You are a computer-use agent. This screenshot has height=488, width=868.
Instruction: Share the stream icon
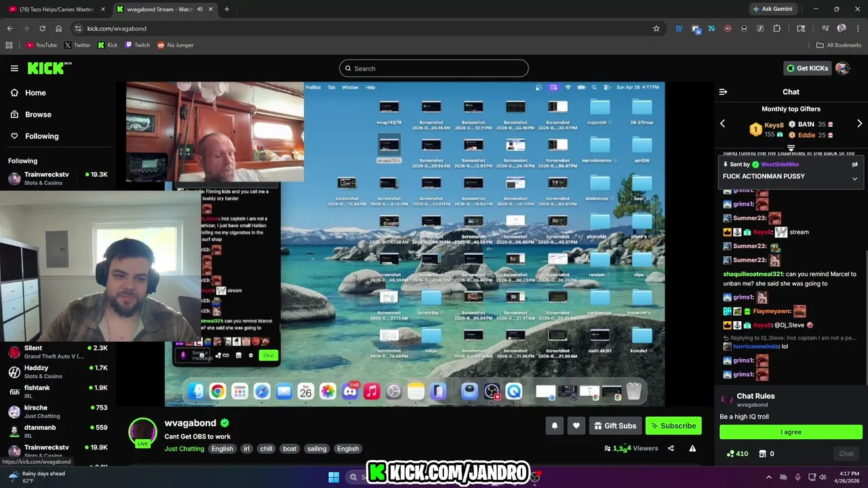pos(671,448)
